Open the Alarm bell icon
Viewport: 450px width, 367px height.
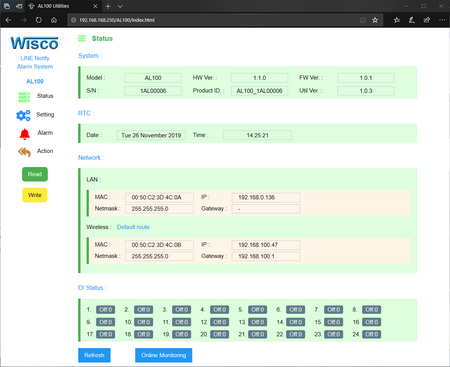click(24, 134)
